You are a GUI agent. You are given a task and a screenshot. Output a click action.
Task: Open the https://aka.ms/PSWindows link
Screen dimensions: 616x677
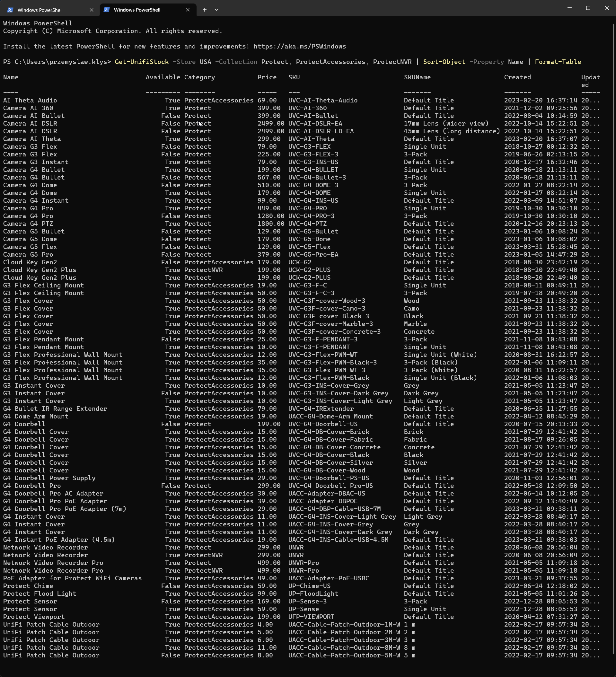[299, 46]
